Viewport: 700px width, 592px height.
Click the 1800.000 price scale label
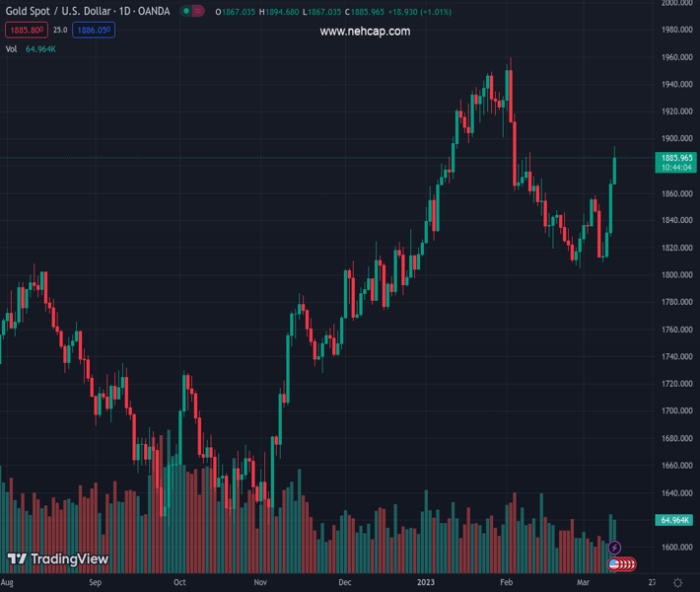[676, 274]
